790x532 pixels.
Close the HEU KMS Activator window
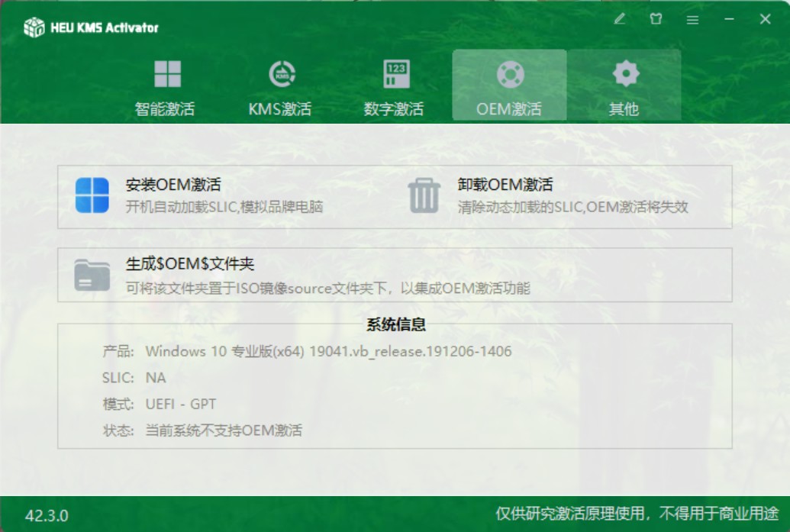[x=766, y=19]
